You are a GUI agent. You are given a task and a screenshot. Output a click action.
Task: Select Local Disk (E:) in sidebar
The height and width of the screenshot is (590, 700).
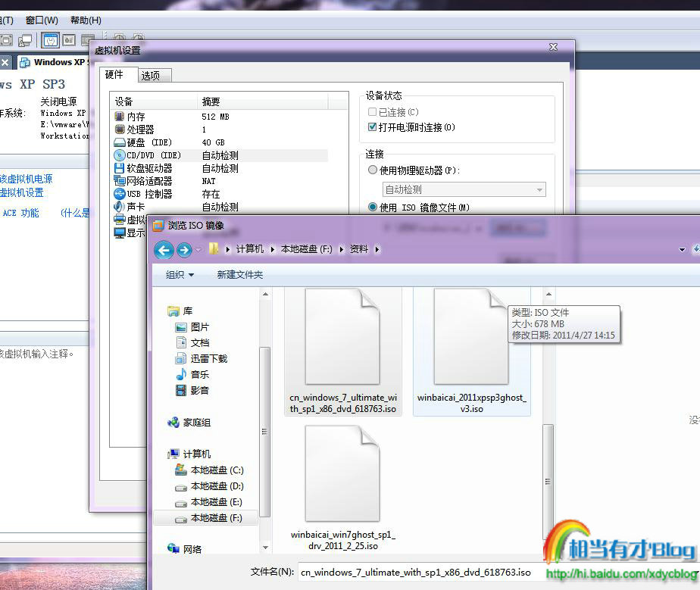coord(209,502)
